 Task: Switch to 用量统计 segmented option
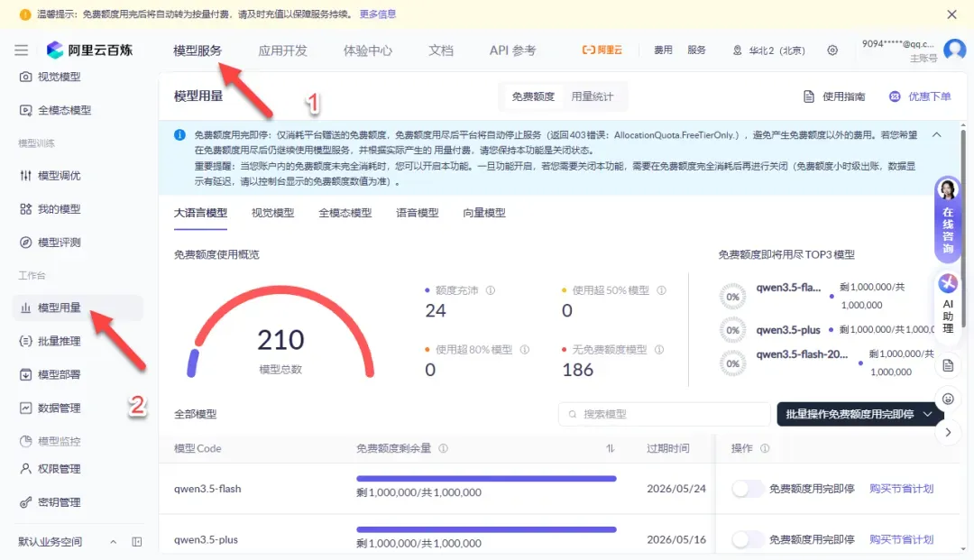coord(592,96)
